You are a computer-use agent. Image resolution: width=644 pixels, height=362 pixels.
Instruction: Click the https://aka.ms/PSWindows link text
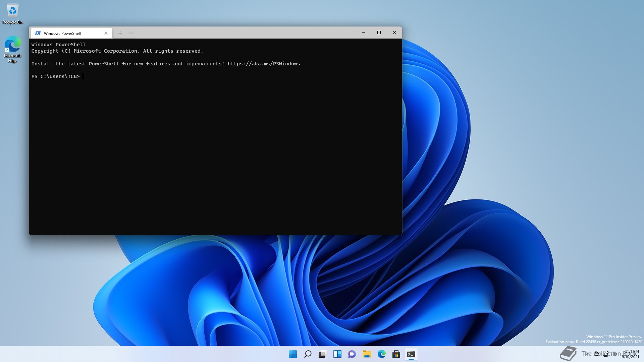click(264, 64)
